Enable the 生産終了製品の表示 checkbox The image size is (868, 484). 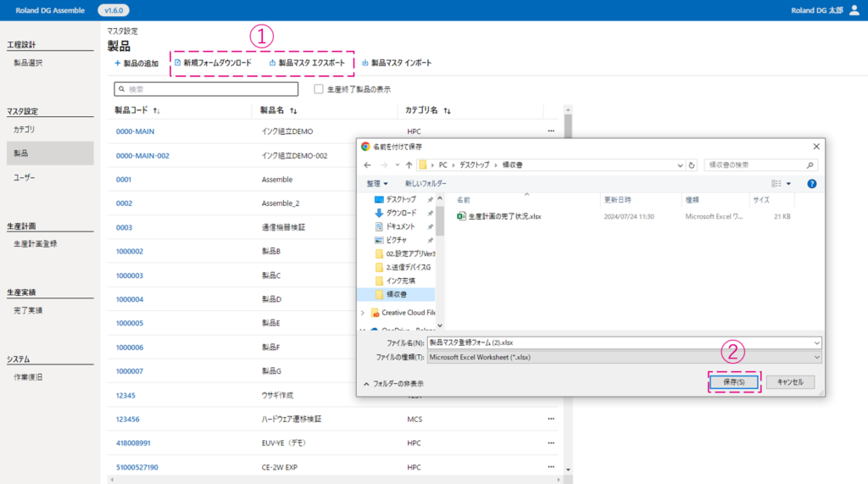tap(319, 89)
